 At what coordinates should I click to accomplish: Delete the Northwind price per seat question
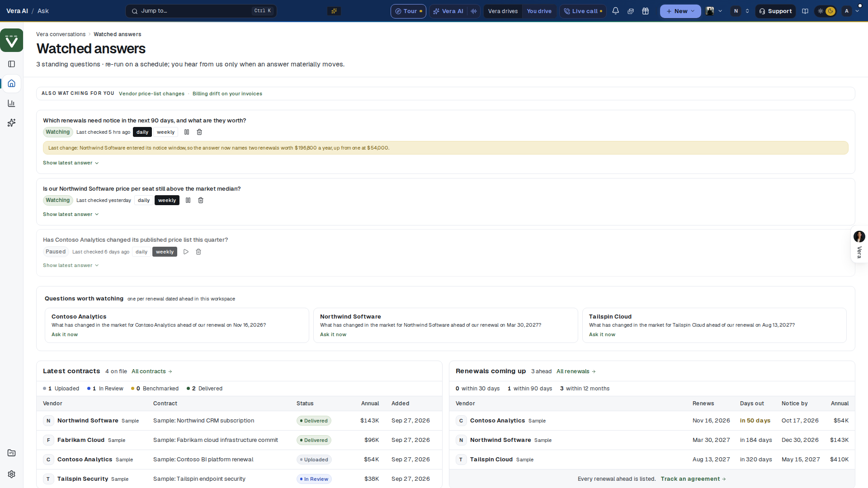click(201, 200)
